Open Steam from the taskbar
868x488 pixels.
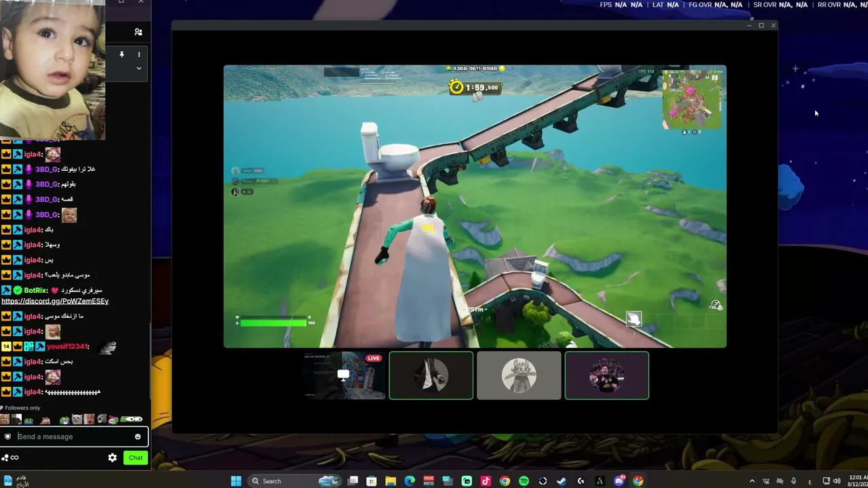pyautogui.click(x=561, y=481)
